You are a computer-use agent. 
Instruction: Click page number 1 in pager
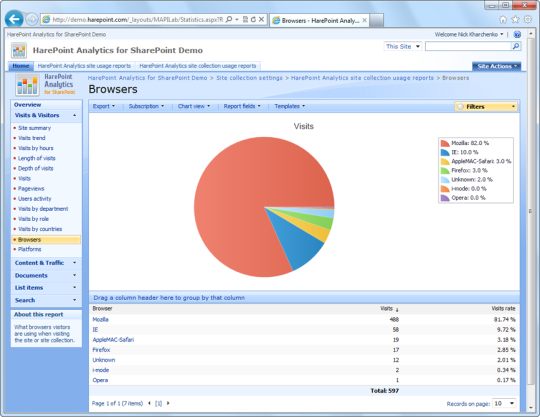[x=158, y=403]
